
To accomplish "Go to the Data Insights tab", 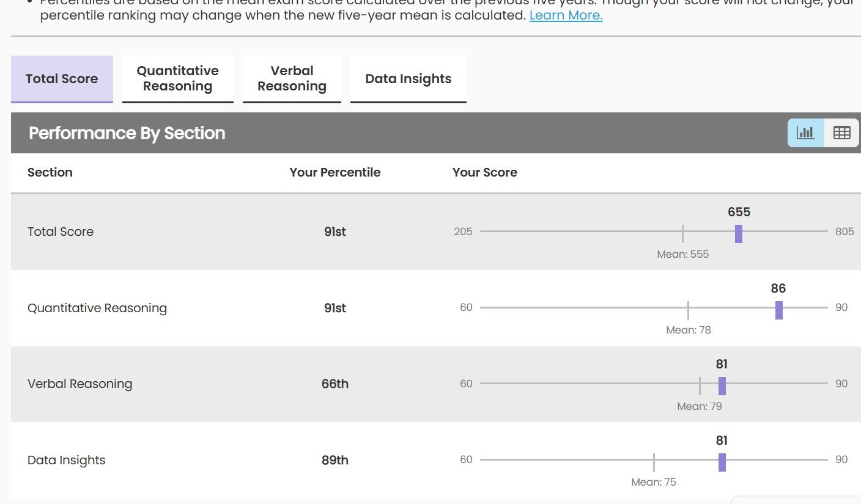I will coord(408,79).
